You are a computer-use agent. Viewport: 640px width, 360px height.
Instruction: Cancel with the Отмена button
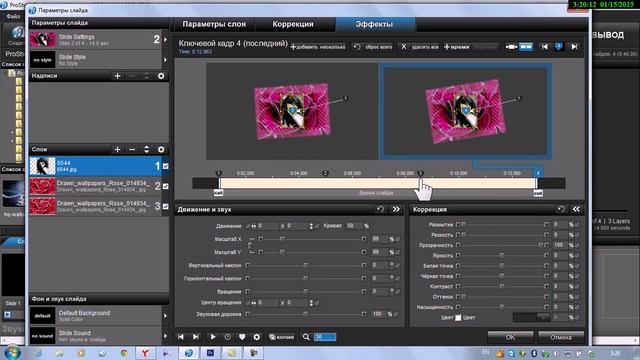[561, 337]
